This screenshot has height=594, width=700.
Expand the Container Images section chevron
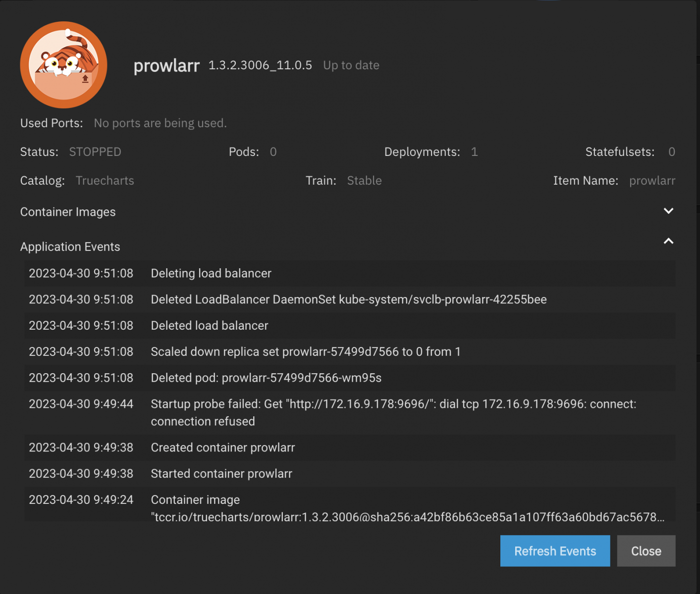[668, 211]
